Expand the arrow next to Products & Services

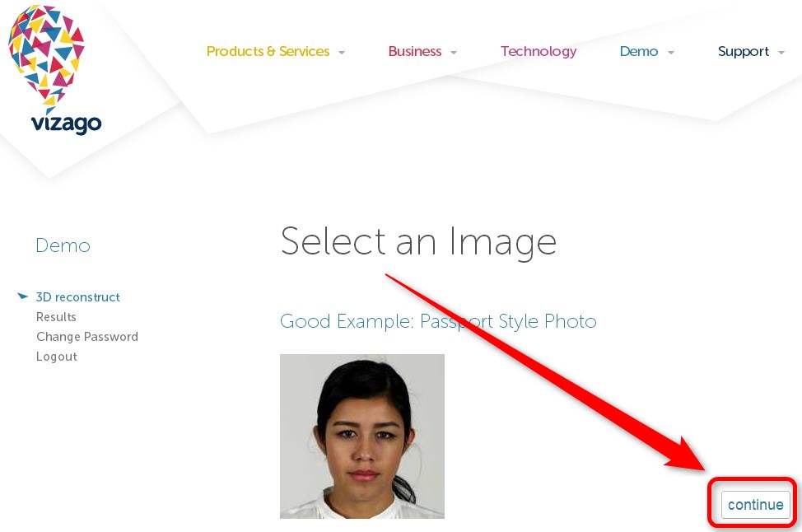click(x=342, y=52)
